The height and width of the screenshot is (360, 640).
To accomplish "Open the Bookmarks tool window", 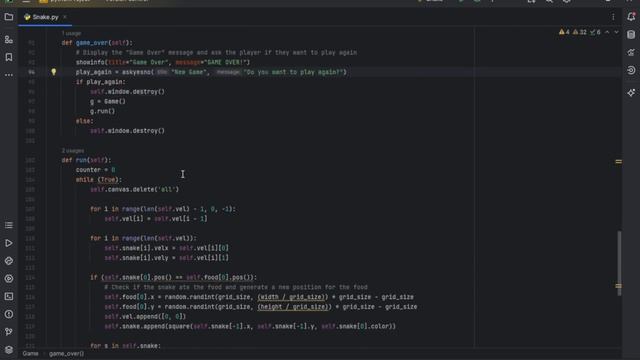I will (x=9, y=57).
